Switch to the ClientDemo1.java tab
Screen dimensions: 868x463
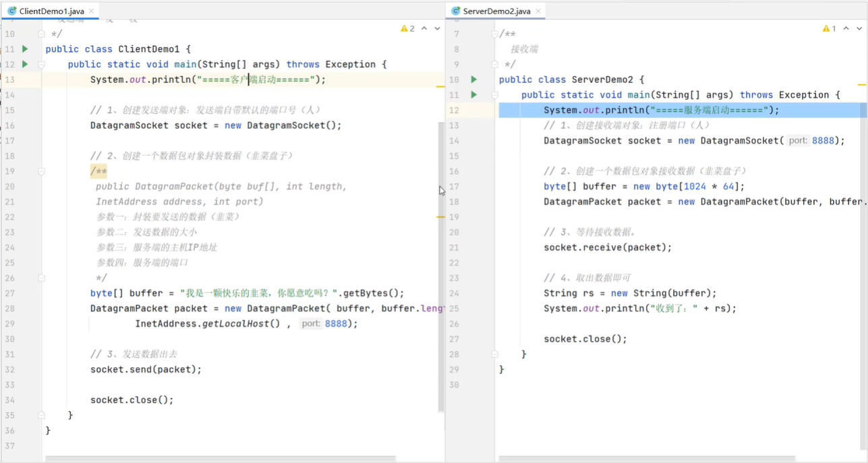[x=51, y=11]
